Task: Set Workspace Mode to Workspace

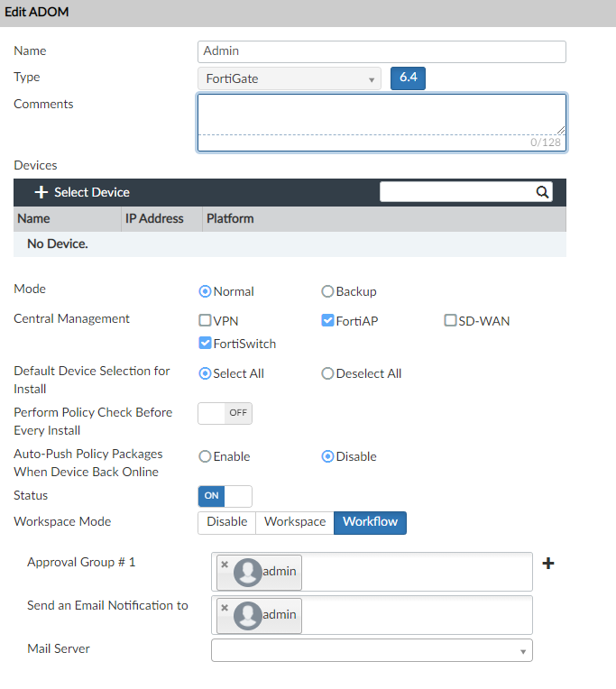Action: pyautogui.click(x=295, y=523)
